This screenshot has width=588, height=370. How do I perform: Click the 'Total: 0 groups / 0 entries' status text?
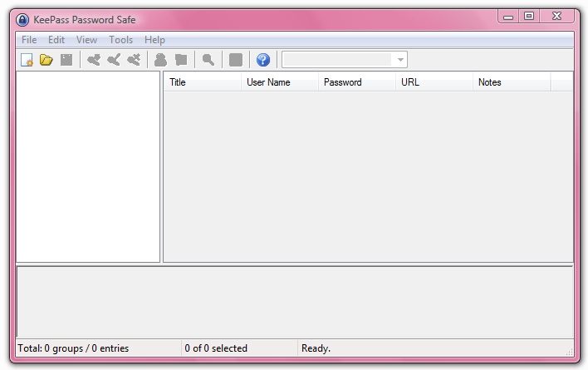tap(73, 348)
